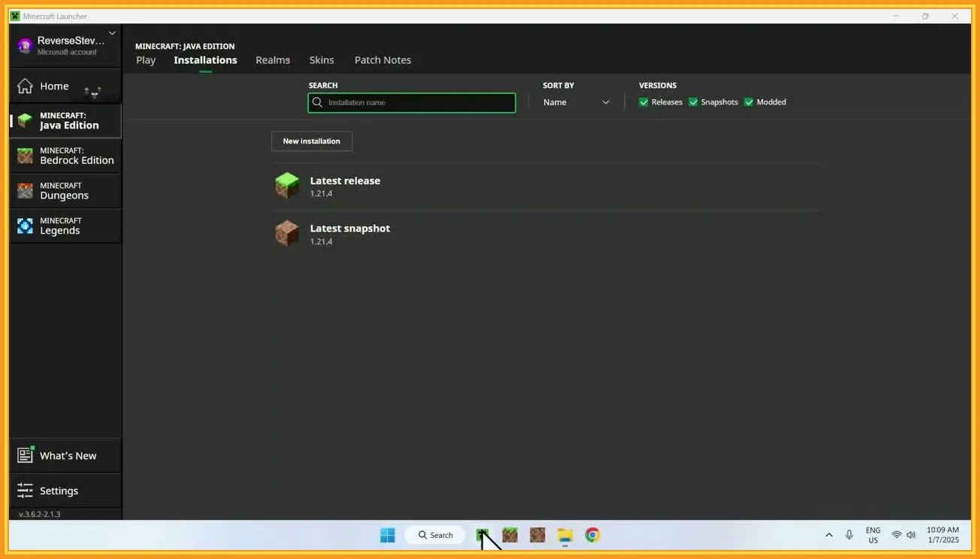Screen dimensions: 980x559
Task: Open the Windows Start menu
Action: tap(388, 535)
